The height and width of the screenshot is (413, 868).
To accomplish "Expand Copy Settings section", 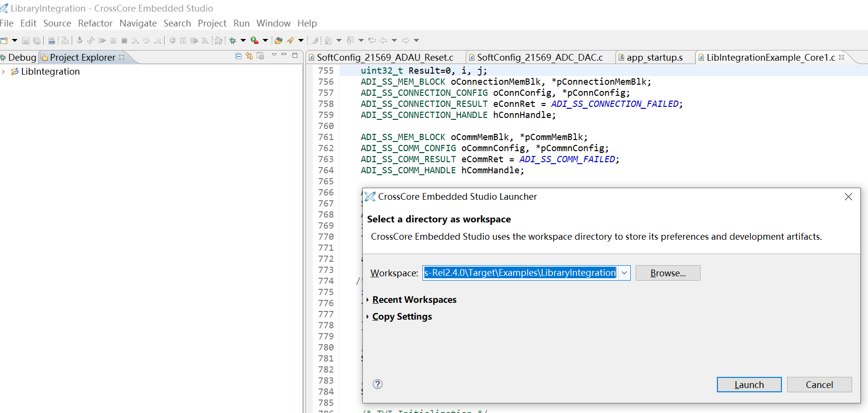I will [x=368, y=317].
